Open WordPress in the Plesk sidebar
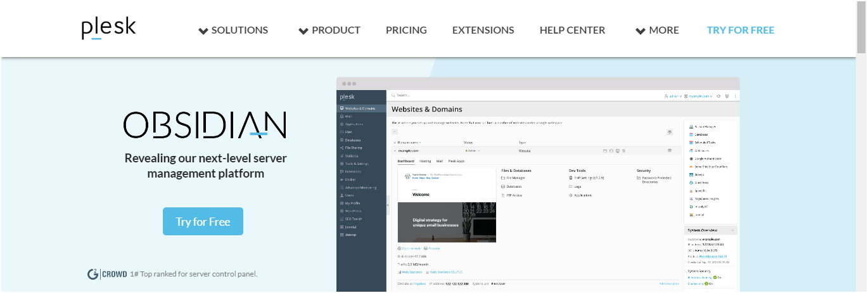The height and width of the screenshot is (293, 868). 351,211
